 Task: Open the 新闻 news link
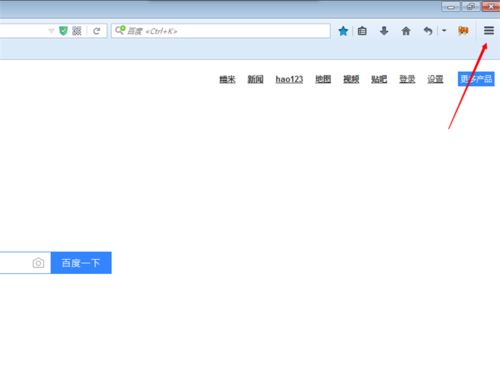(x=255, y=79)
